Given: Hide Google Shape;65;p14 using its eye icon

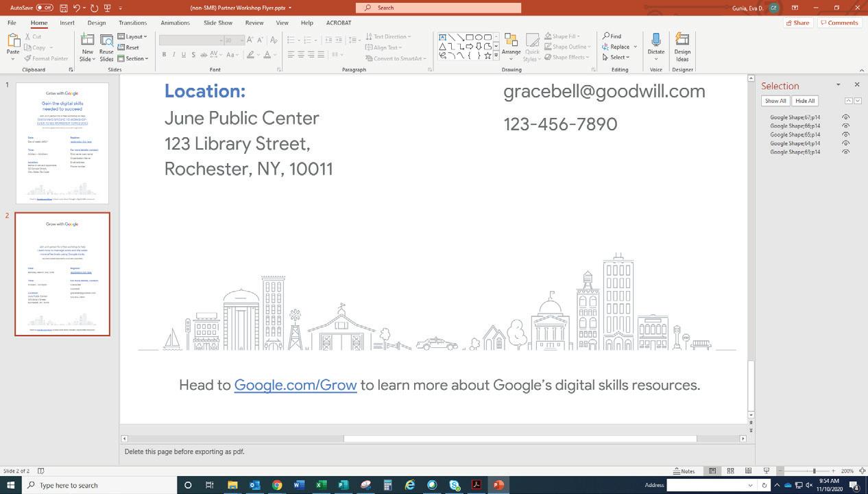Looking at the screenshot, I should (845, 134).
